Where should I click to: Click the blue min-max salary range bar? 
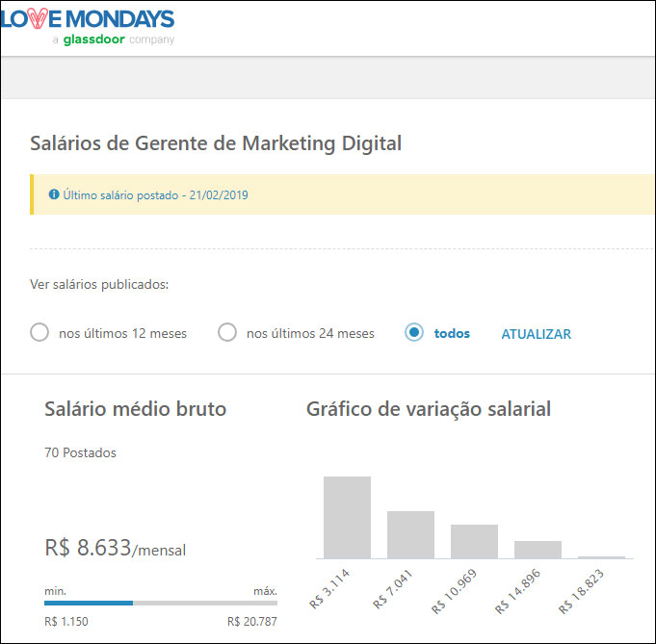click(89, 603)
